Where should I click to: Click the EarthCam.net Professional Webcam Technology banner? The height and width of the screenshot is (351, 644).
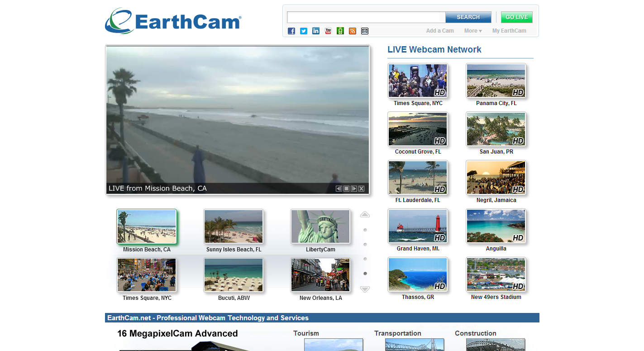coord(322,318)
